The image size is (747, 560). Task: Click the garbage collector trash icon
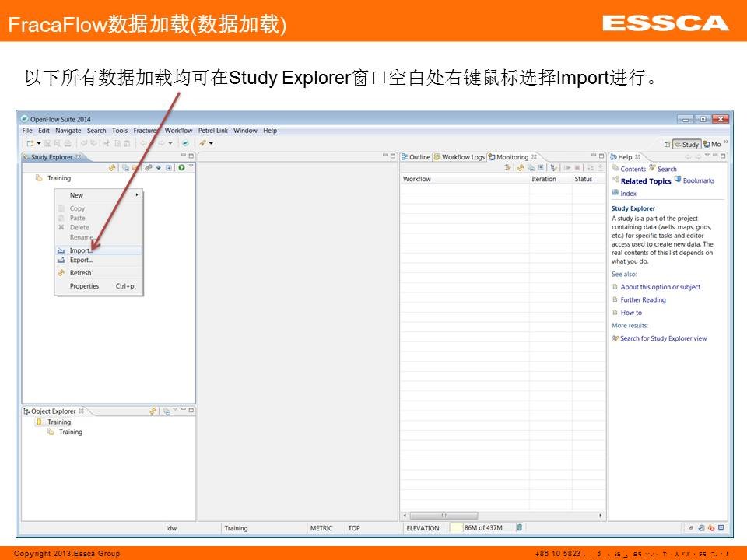[520, 528]
